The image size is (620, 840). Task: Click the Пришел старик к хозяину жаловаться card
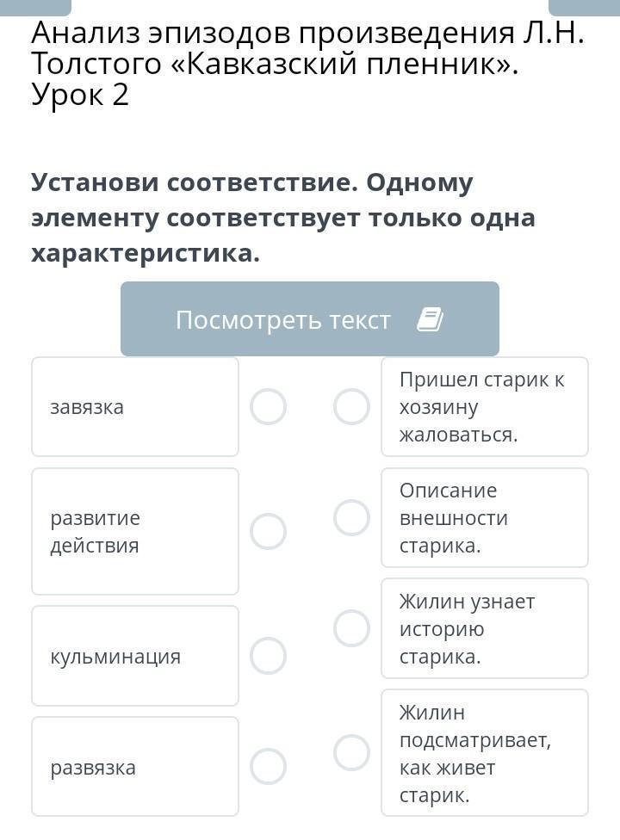pos(484,406)
